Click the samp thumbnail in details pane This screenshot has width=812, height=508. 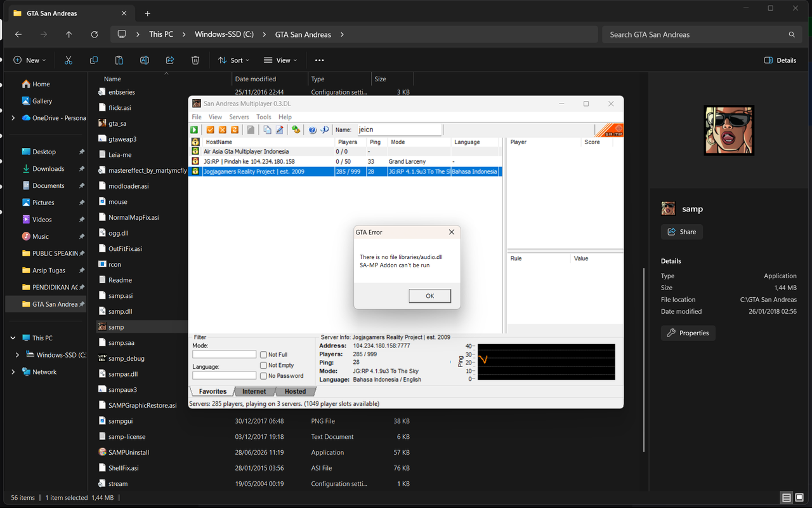(x=729, y=131)
